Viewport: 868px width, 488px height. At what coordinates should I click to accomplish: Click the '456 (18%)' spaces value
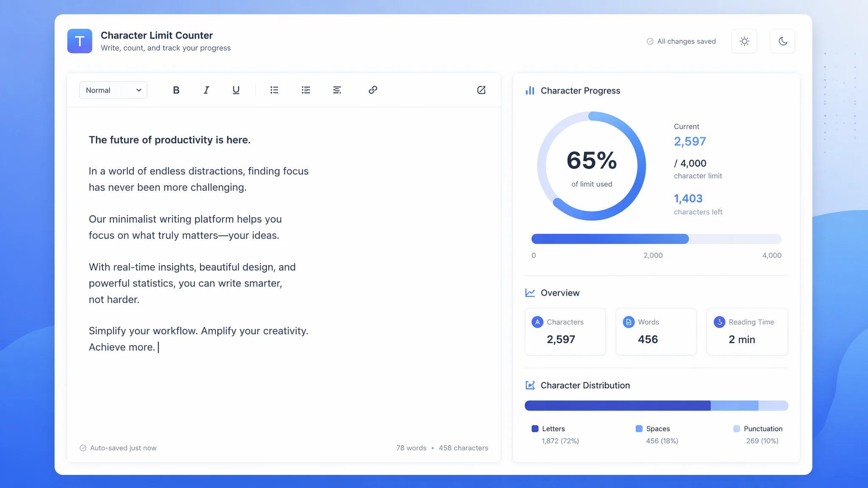click(662, 441)
